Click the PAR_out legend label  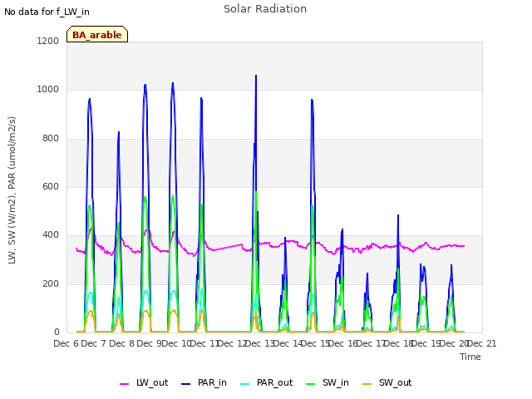(274, 382)
